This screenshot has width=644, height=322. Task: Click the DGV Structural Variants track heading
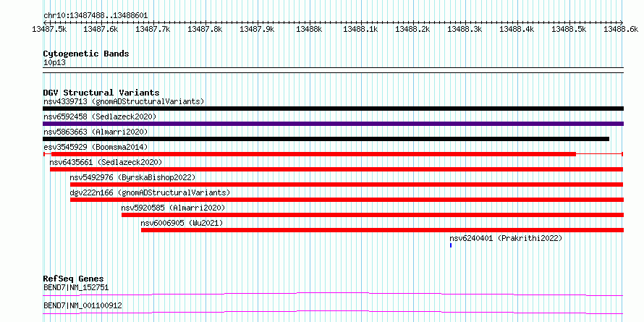click(101, 93)
